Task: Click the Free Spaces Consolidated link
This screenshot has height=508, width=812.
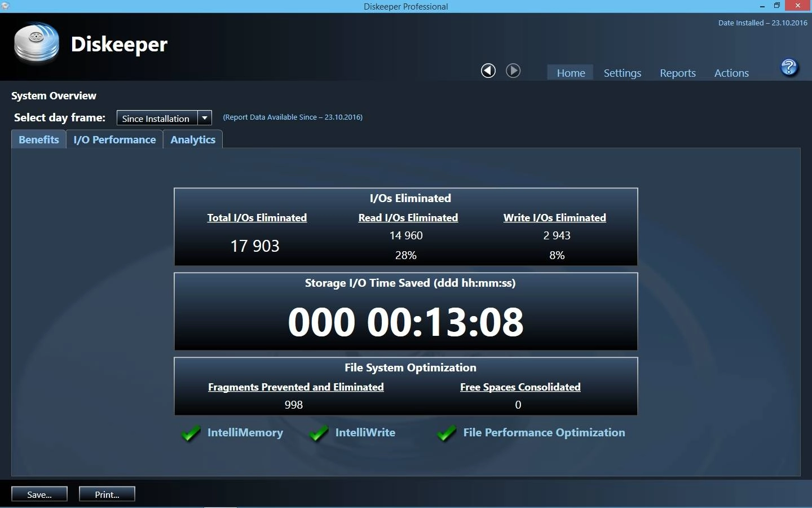Action: (x=520, y=387)
